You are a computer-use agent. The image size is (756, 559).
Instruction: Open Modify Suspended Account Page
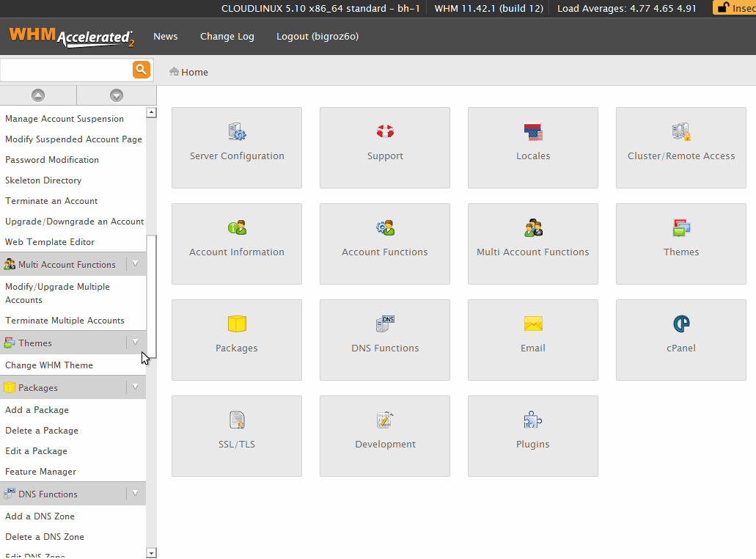coord(74,139)
